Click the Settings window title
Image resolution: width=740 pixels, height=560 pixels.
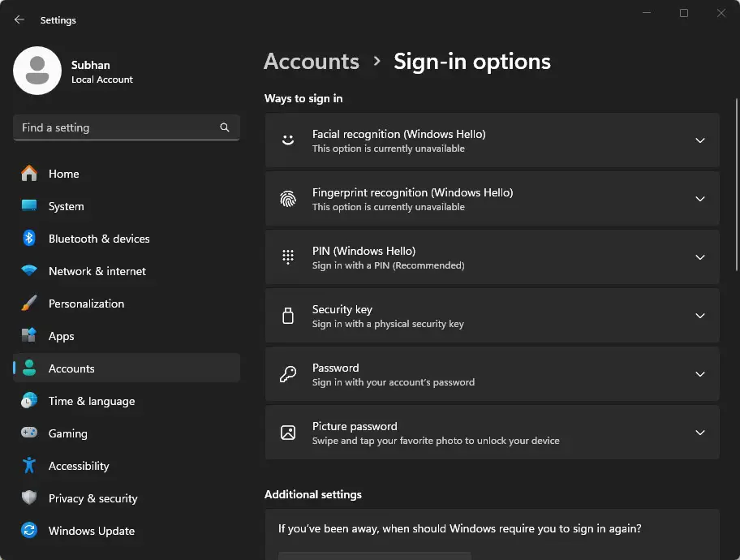click(x=58, y=19)
